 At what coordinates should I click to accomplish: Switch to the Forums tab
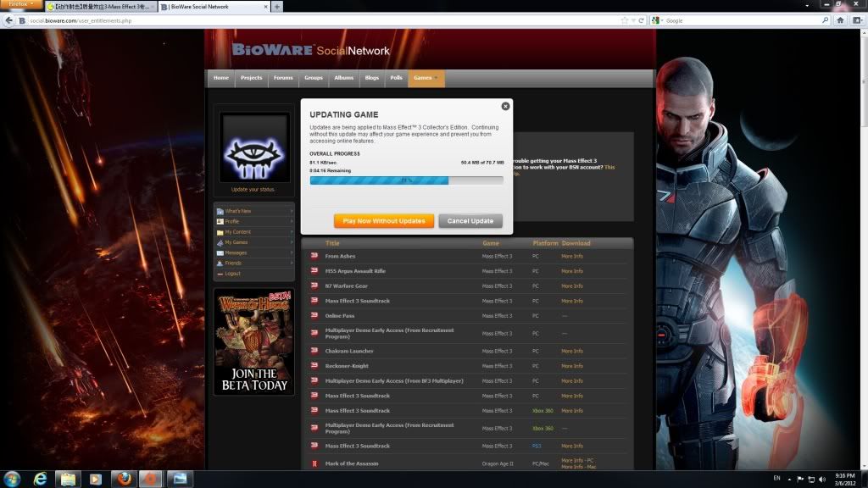283,78
